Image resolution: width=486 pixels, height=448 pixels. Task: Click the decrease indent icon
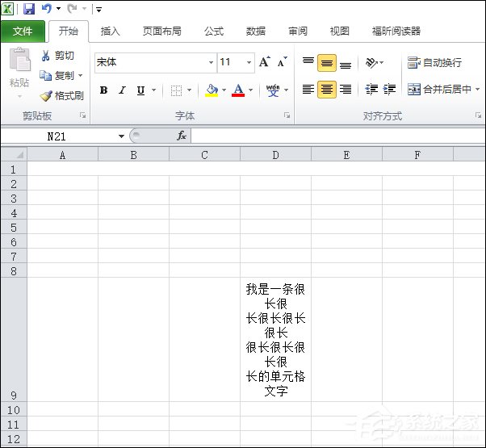pos(371,90)
